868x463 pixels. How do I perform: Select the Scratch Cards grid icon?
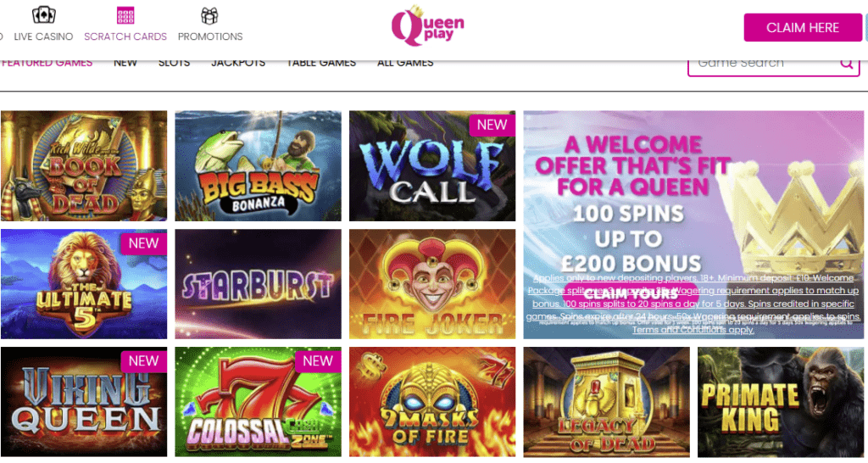click(x=125, y=15)
